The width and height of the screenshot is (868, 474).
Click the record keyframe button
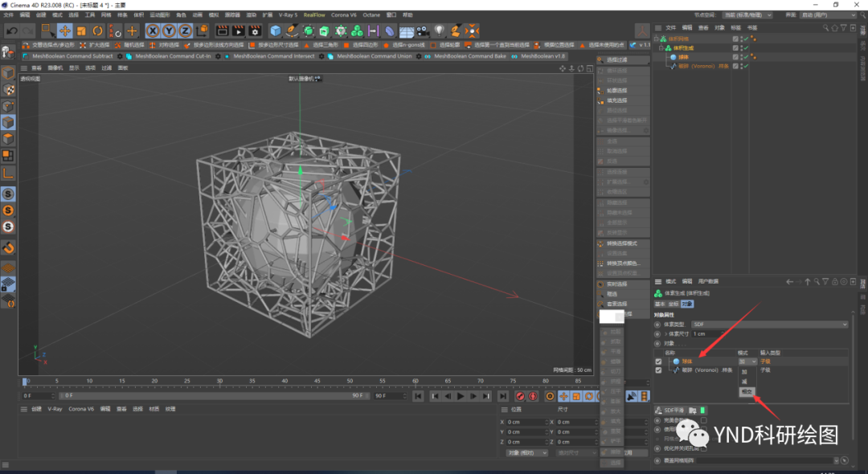tap(519, 396)
